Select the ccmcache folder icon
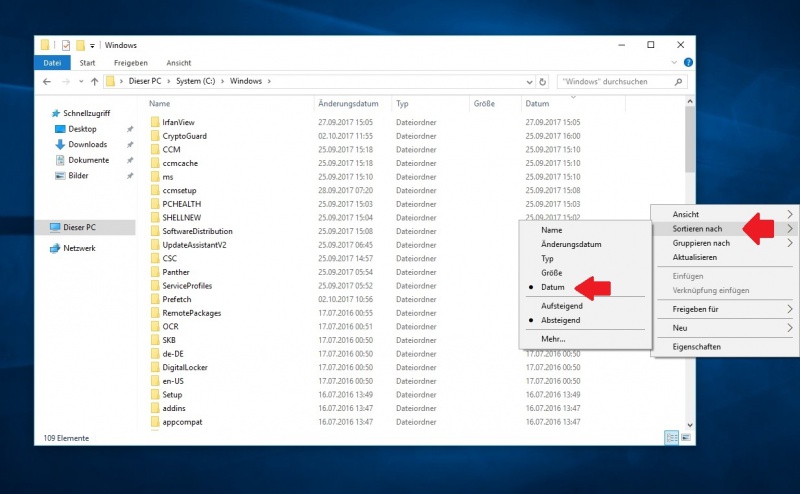 pyautogui.click(x=155, y=163)
